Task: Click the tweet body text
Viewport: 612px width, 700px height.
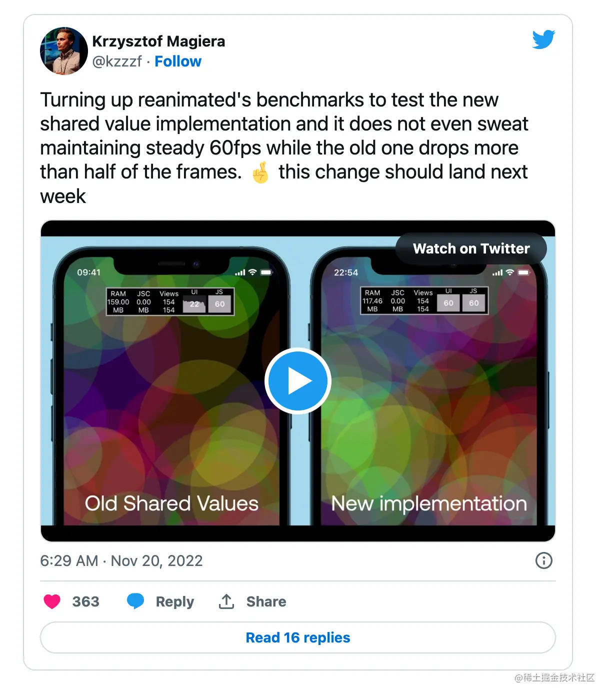Action: [x=284, y=148]
